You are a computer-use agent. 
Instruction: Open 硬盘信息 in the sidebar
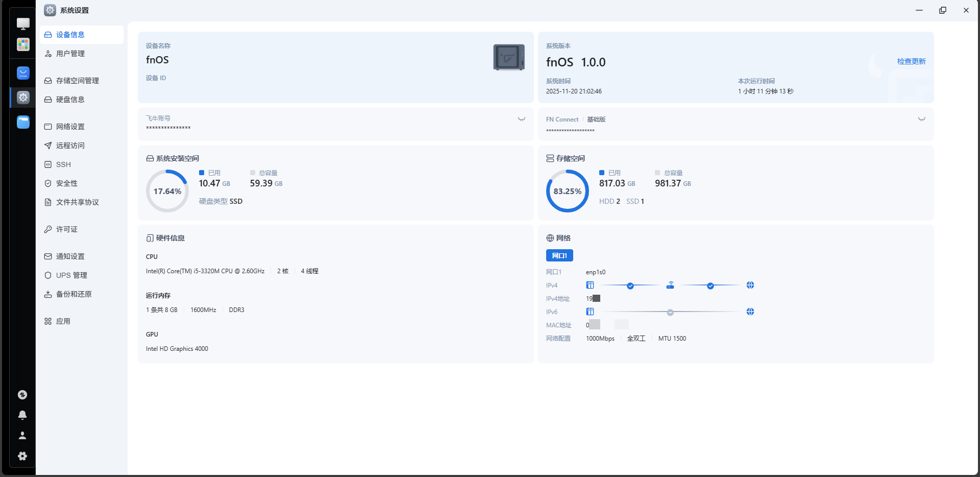(x=82, y=100)
